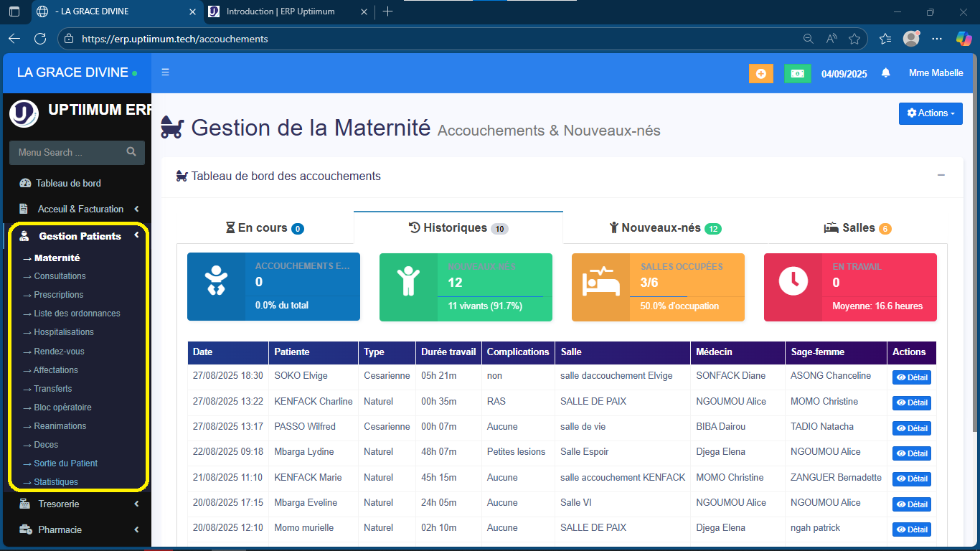Reload the page with the refresh icon
This screenshot has width=980, height=551.
point(40,39)
